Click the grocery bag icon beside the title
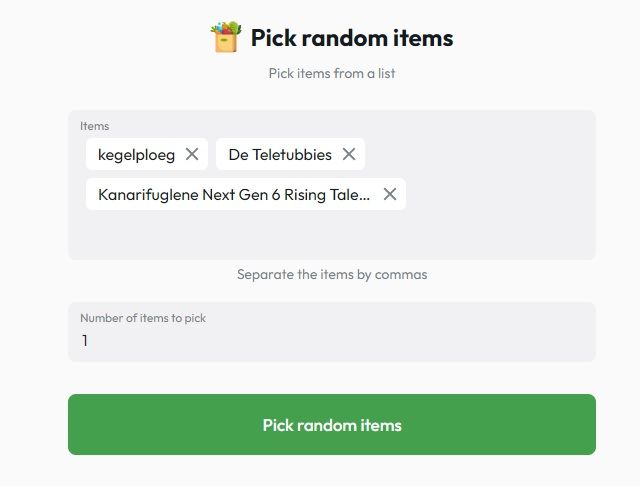The height and width of the screenshot is (486, 640). point(226,37)
